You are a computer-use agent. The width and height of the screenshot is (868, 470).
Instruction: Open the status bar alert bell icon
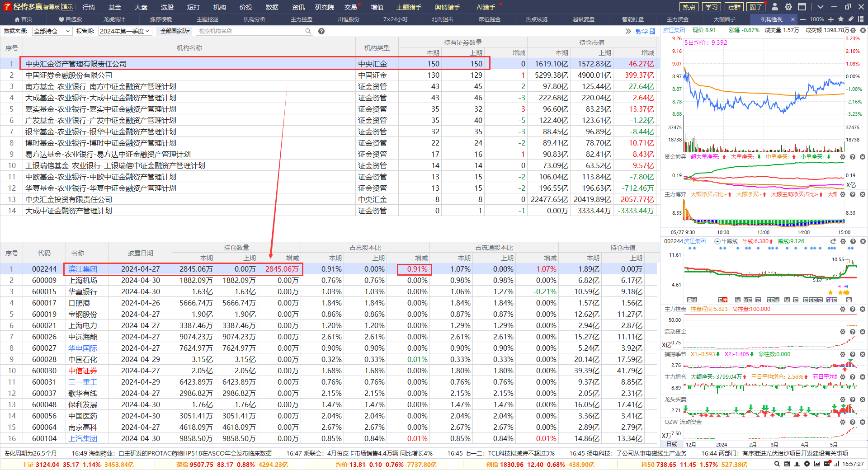pyautogui.click(x=797, y=464)
